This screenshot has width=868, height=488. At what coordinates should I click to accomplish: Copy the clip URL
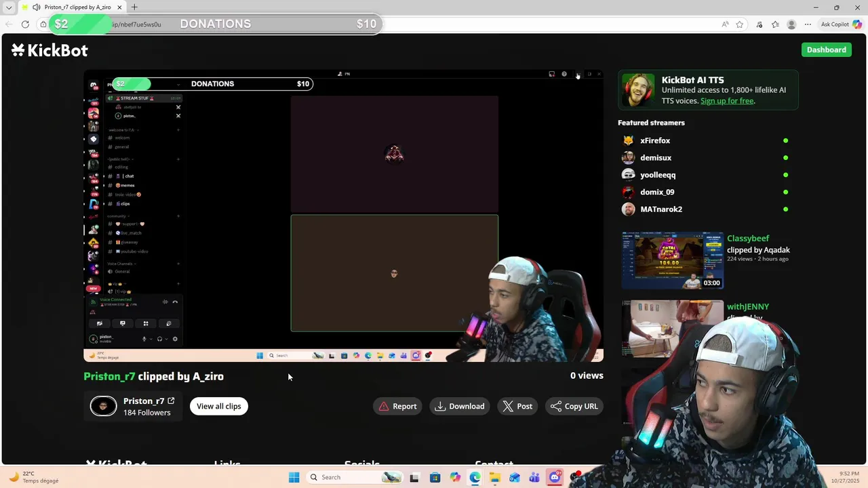coord(574,406)
